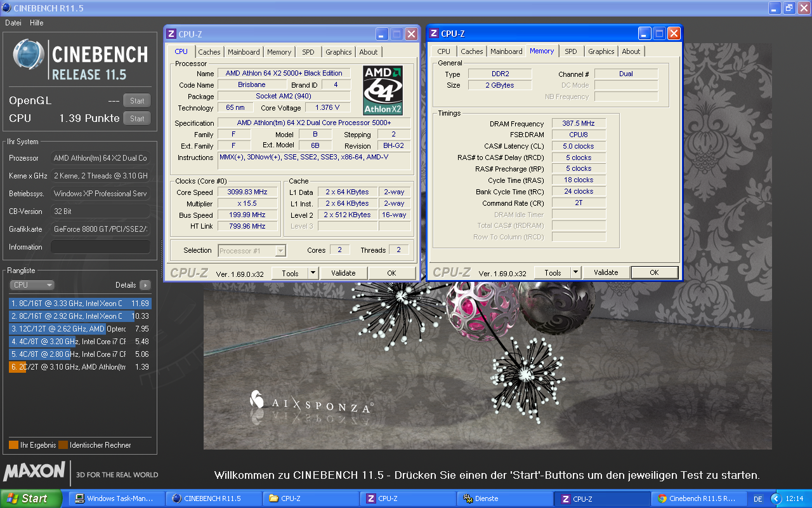
Task: Click the CAS# Latency value 5.0 clocks
Action: [x=579, y=146]
